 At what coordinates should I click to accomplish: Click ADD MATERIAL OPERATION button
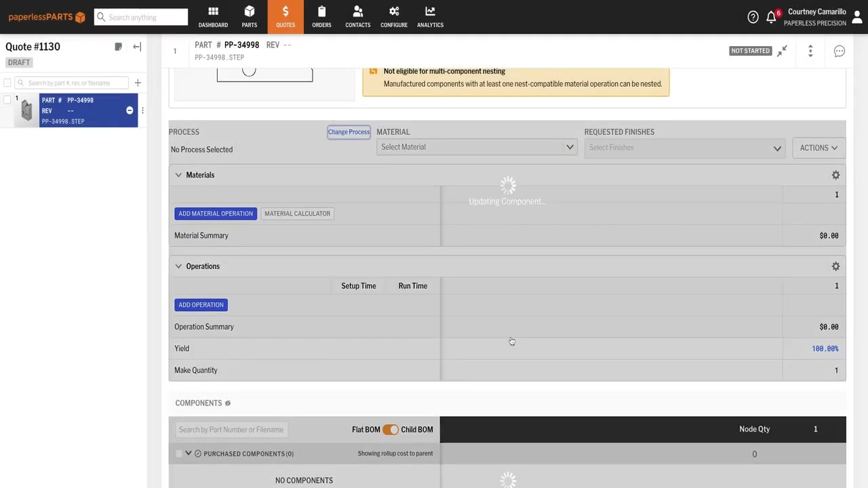pyautogui.click(x=216, y=213)
